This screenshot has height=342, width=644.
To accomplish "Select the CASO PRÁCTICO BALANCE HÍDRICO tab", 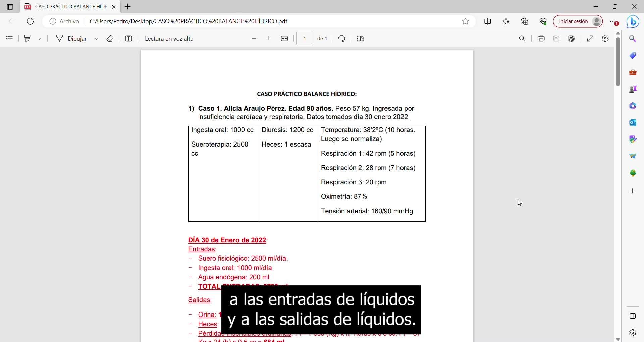I will (70, 7).
